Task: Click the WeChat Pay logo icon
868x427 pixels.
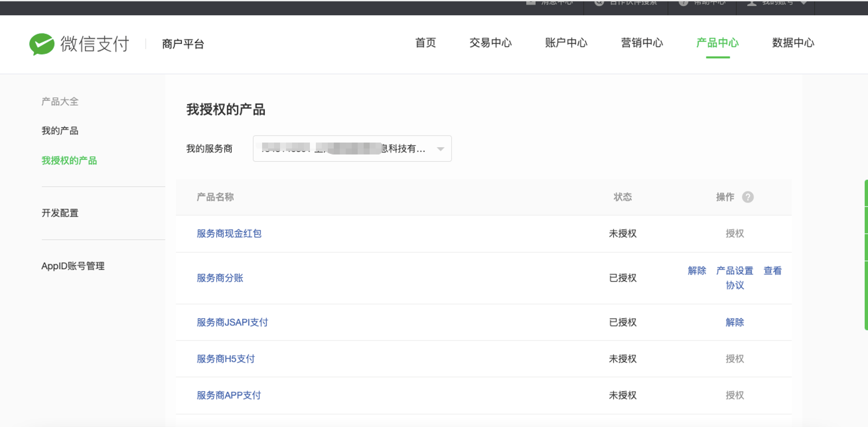Action: pyautogui.click(x=41, y=44)
